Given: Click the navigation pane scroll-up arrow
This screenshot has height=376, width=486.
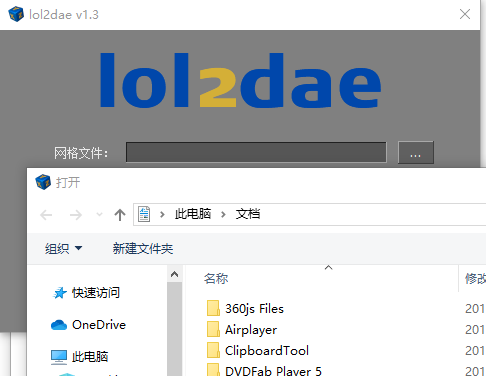Looking at the screenshot, I should (x=174, y=275).
